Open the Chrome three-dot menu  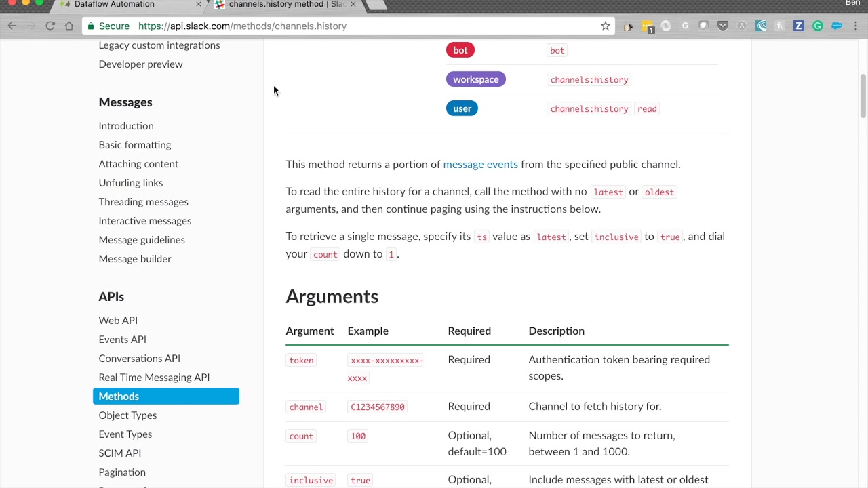pyautogui.click(x=856, y=26)
